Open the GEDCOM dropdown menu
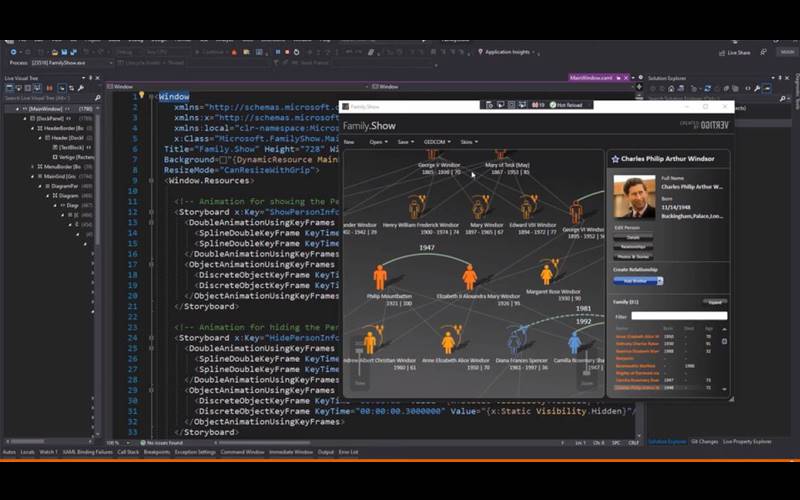The height and width of the screenshot is (500, 800). (x=437, y=142)
